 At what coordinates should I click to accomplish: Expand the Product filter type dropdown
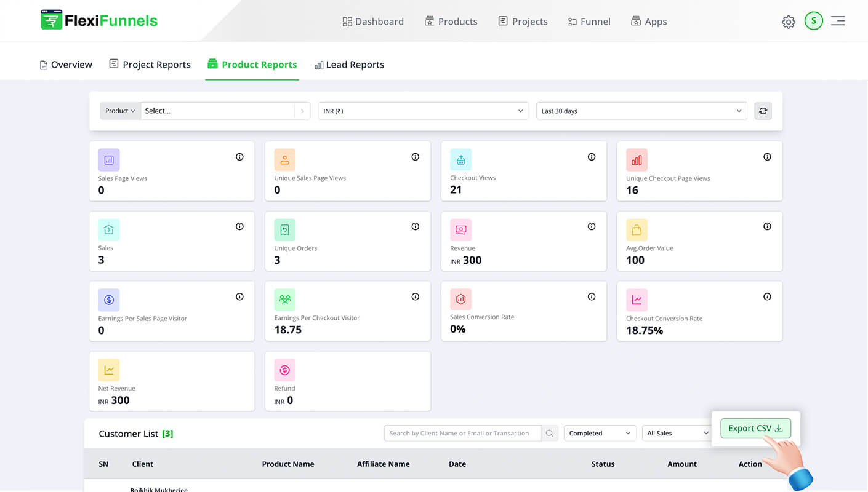point(120,111)
